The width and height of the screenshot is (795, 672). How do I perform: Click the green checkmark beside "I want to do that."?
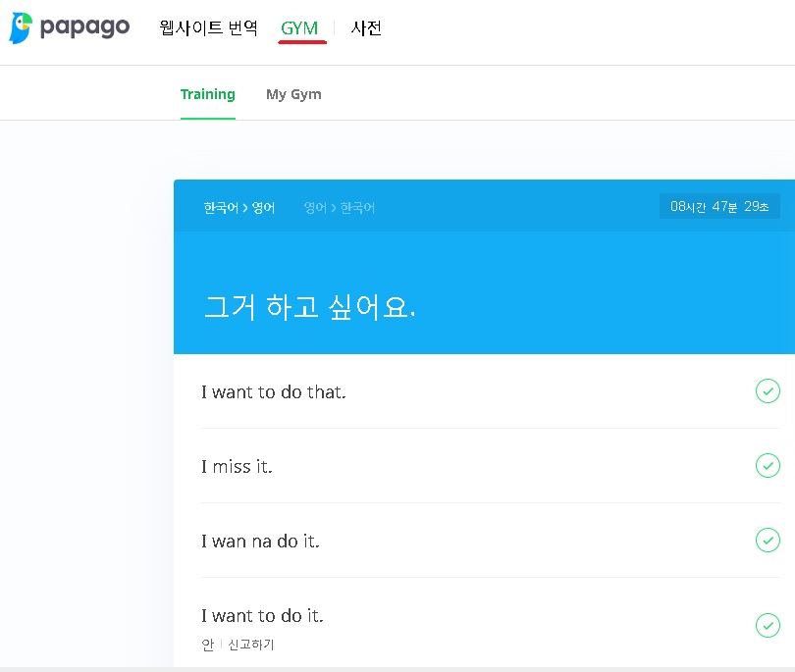click(x=768, y=391)
